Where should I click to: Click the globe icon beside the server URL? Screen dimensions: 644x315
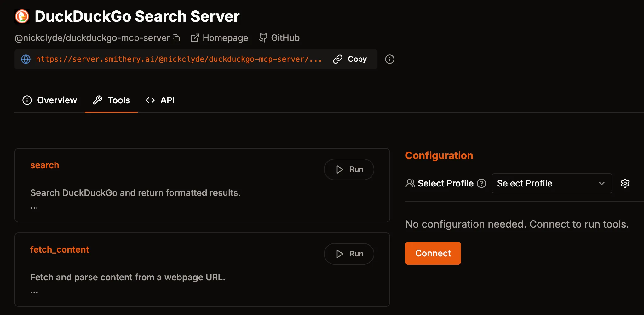click(26, 59)
